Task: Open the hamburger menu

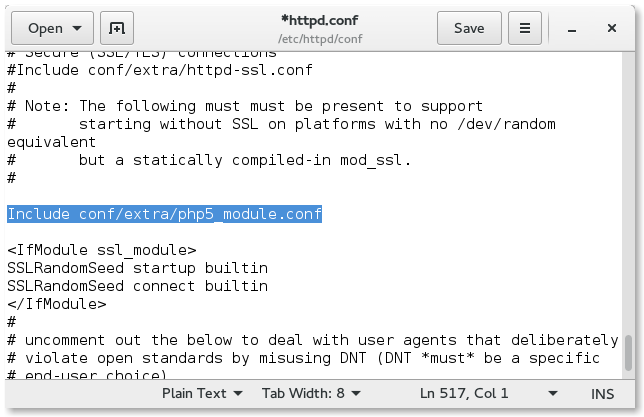Action: tap(524, 28)
